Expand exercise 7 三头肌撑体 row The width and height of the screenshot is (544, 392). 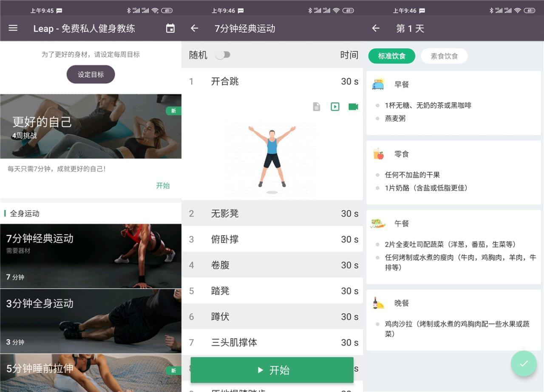pyautogui.click(x=272, y=342)
